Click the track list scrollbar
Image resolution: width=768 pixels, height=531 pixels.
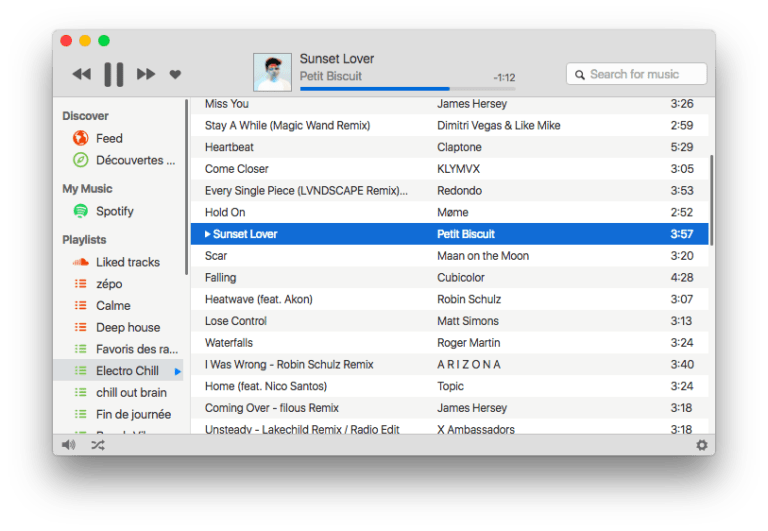tap(712, 200)
